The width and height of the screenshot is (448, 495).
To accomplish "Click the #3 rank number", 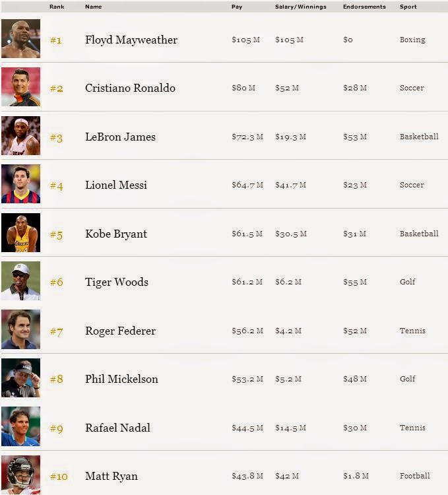I will coord(56,138).
